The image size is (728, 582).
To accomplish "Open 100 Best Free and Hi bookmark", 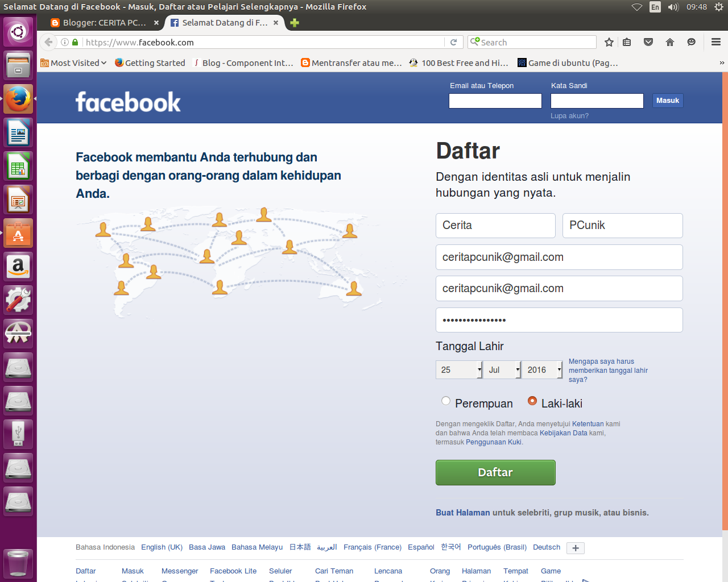I will (x=458, y=63).
